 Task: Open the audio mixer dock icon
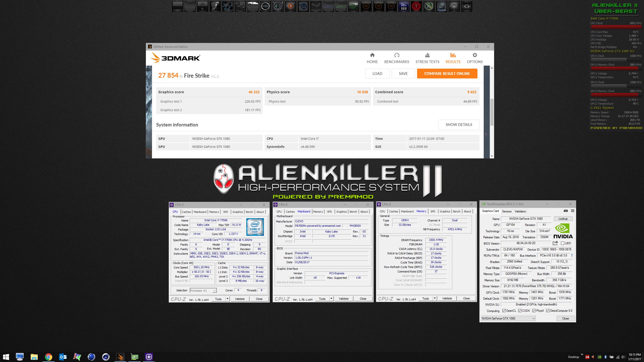click(x=240, y=7)
